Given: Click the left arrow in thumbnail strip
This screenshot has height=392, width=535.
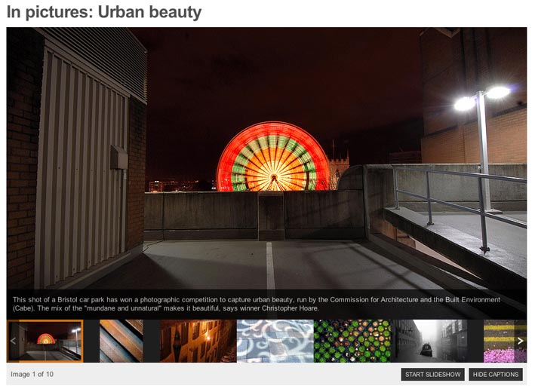Looking at the screenshot, I should coord(13,341).
